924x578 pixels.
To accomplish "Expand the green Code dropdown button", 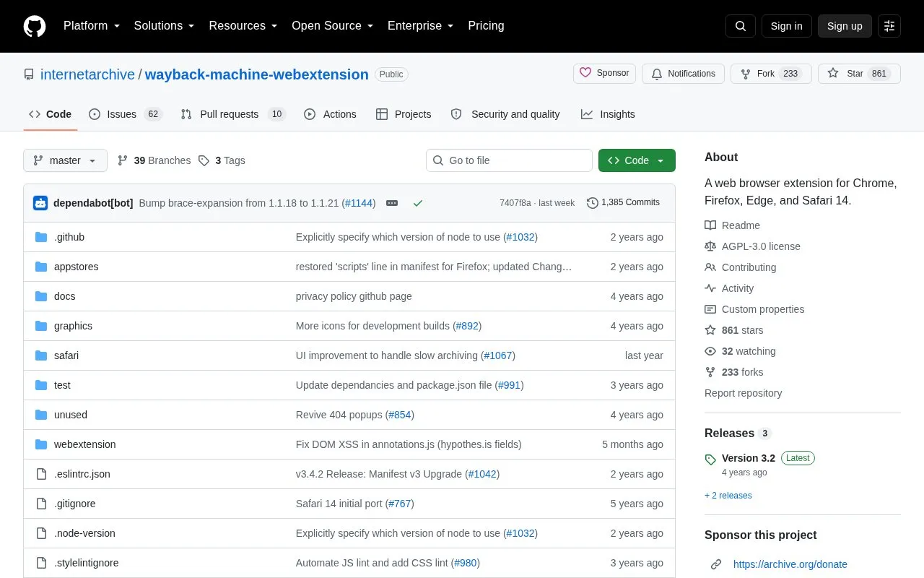I will pyautogui.click(x=637, y=160).
